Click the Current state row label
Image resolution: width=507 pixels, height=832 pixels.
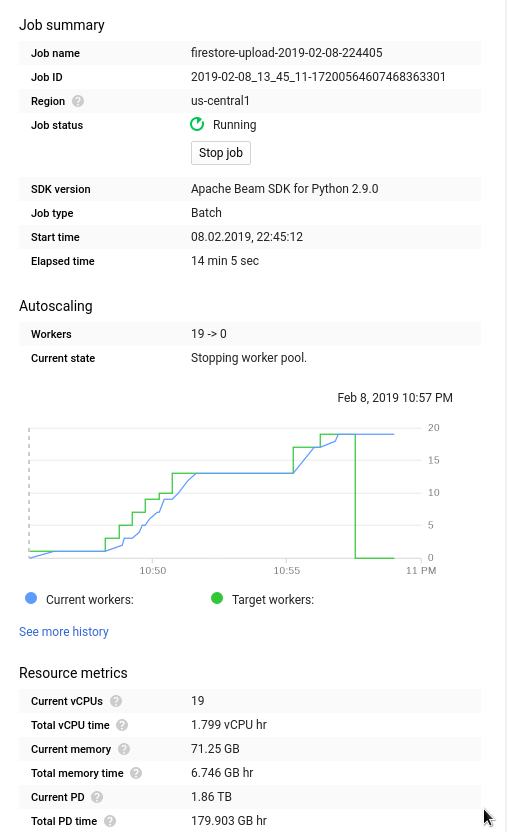(63, 358)
